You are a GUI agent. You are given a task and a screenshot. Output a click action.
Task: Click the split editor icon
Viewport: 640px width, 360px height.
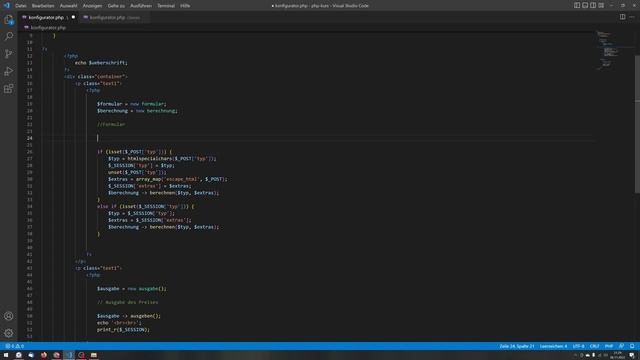(622, 17)
